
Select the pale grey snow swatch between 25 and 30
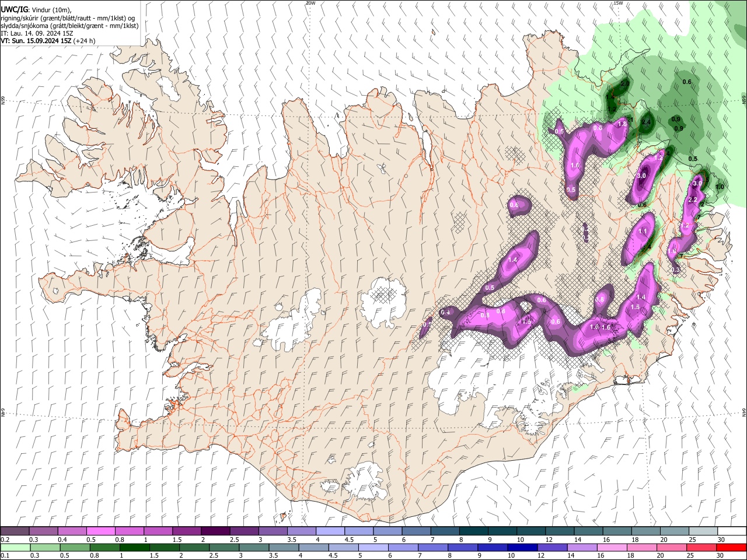(703, 531)
